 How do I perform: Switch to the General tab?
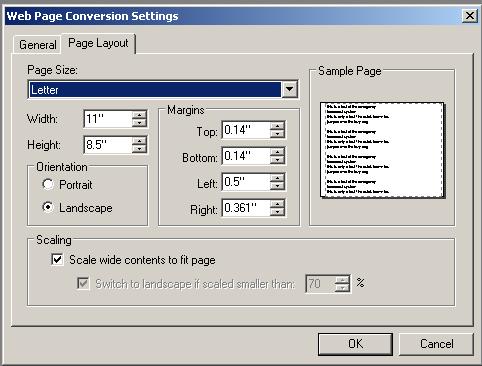coord(38,45)
